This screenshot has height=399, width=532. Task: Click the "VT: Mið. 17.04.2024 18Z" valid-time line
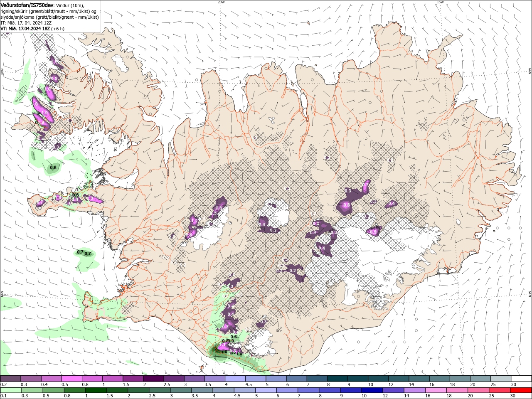25,29
